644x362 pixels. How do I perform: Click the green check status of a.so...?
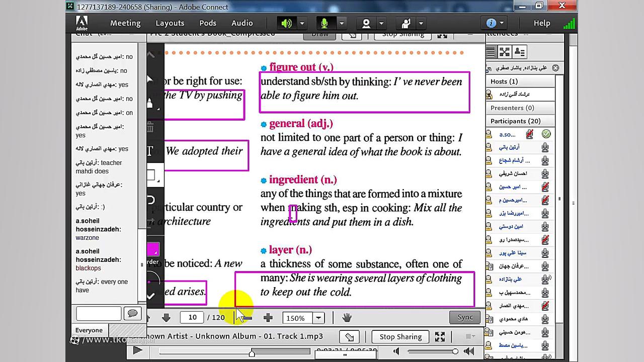pos(546,134)
